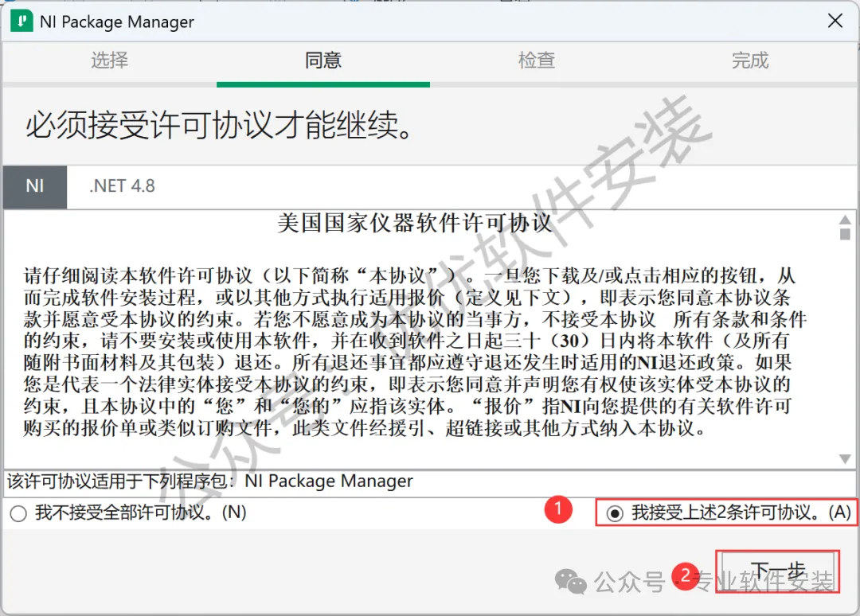
Task: Click the line 该许可协议适用于下列程序包: NI Package Manager
Action: point(209,481)
